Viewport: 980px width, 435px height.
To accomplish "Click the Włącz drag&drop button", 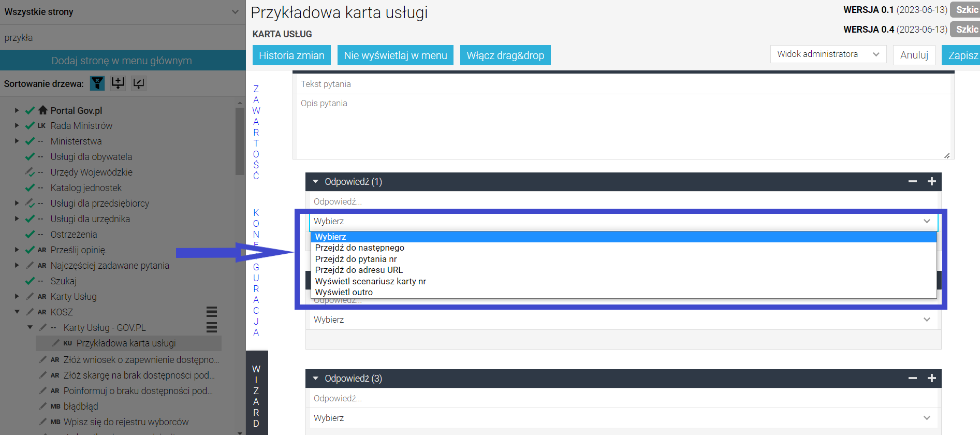I will [x=505, y=55].
